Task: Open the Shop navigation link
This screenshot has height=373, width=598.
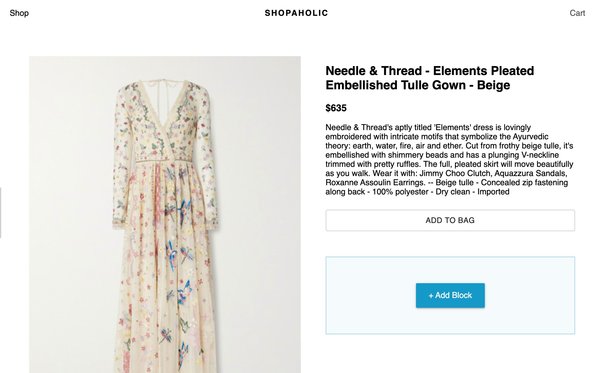Action: (19, 13)
